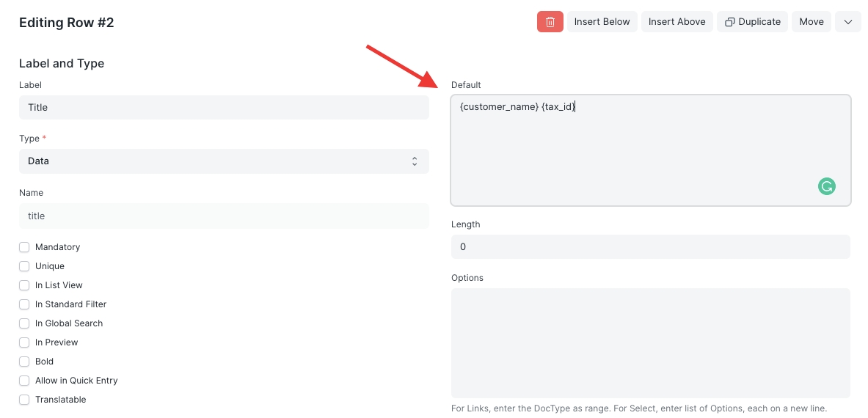The image size is (868, 418).
Task: Tick the Unique checkbox
Action: (24, 266)
